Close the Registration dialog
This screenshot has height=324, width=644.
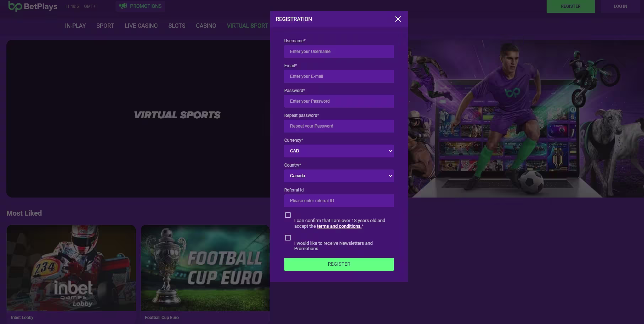coord(398,19)
